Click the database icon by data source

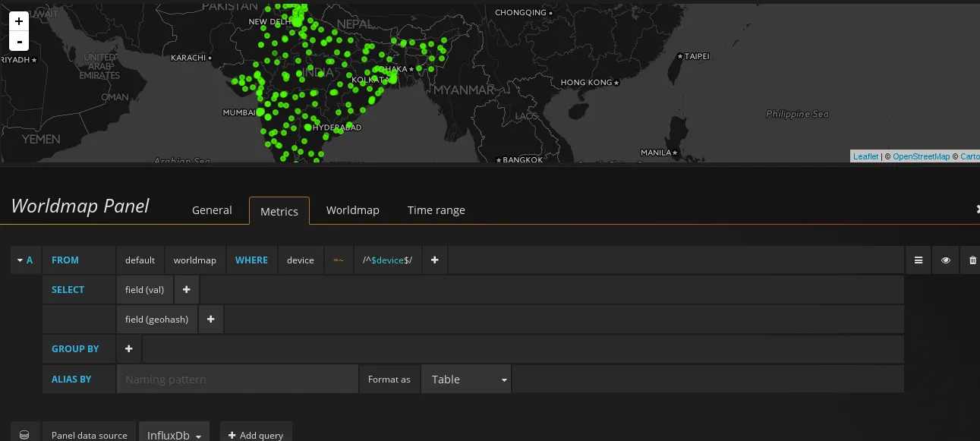point(24,435)
